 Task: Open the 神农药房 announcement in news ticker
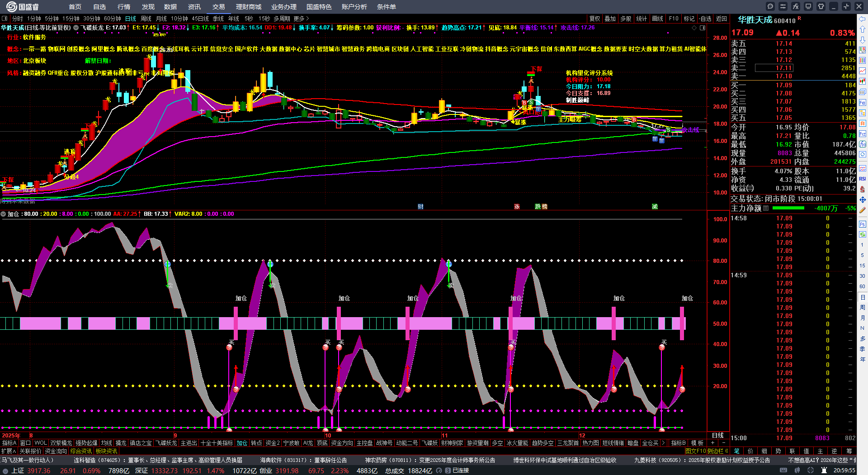click(430, 460)
